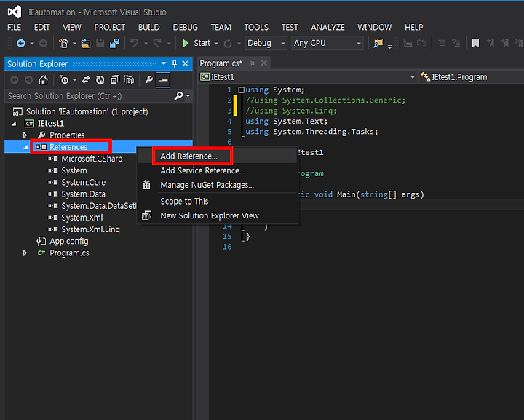Open the Start button dropdown arrow
The width and height of the screenshot is (524, 420).
tap(216, 44)
